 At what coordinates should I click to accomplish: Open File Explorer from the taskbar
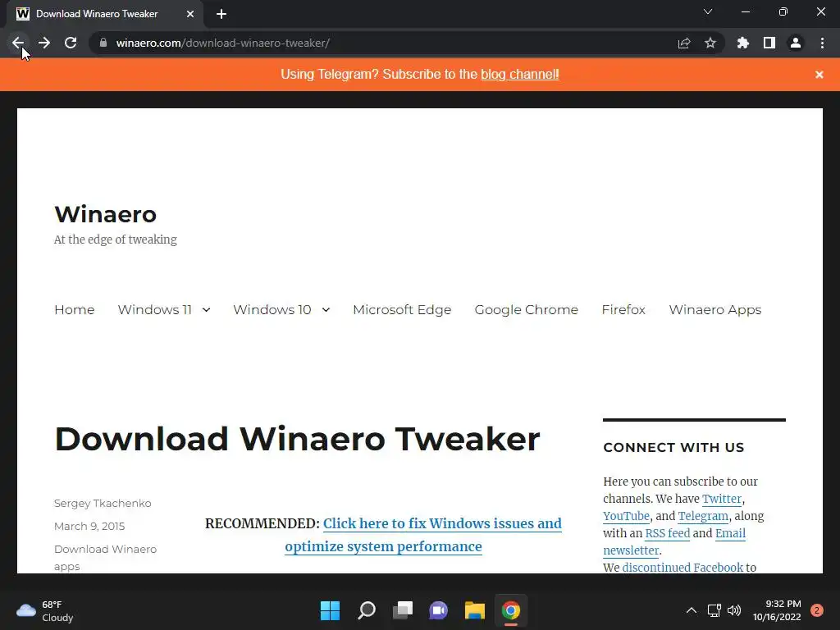point(475,610)
